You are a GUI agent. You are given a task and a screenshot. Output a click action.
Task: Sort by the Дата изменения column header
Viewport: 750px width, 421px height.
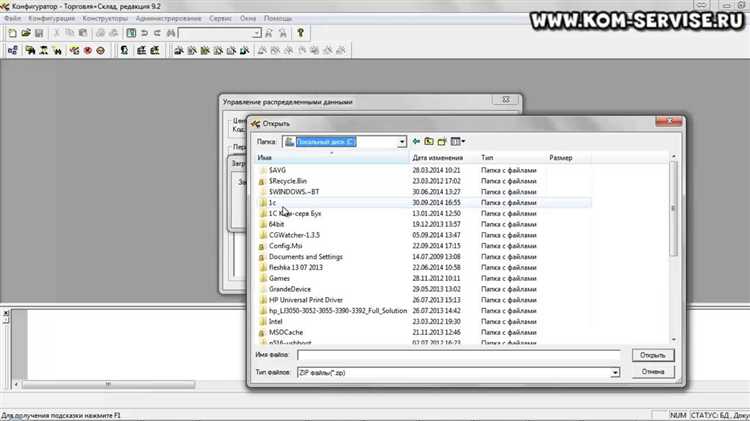[x=443, y=157]
